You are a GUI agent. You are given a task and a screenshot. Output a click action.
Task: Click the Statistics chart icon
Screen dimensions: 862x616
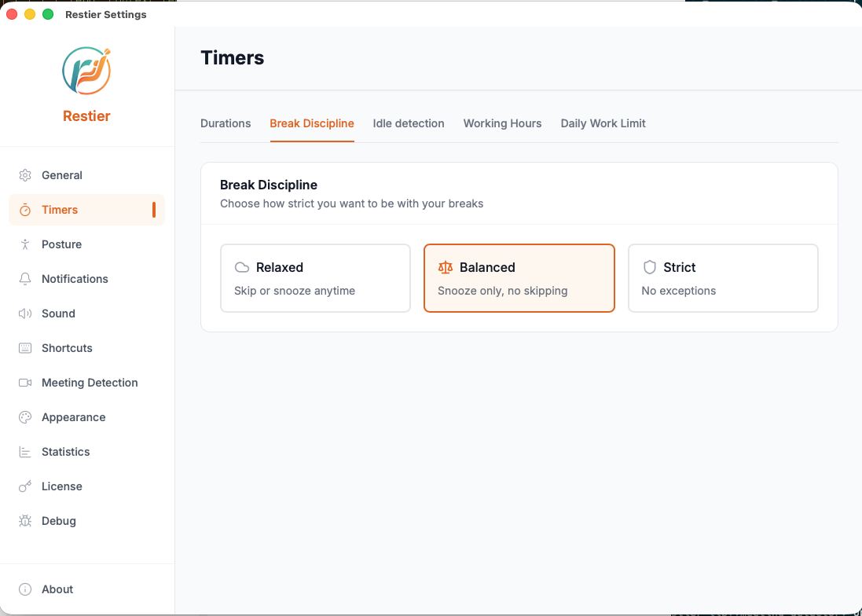pyautogui.click(x=24, y=452)
